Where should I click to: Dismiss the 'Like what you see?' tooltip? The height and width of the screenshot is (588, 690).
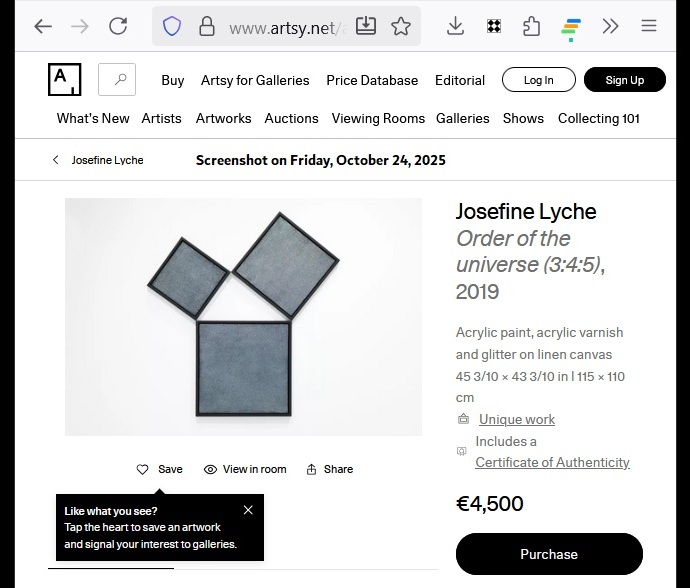[248, 510]
